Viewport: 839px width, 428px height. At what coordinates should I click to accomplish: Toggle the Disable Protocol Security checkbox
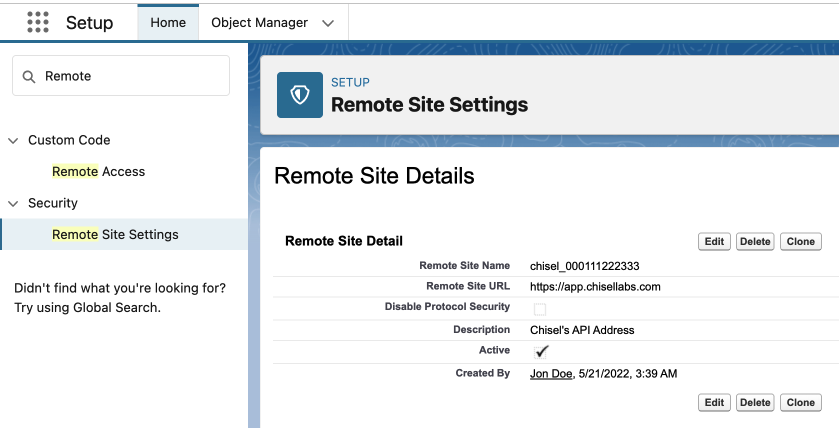tap(540, 309)
